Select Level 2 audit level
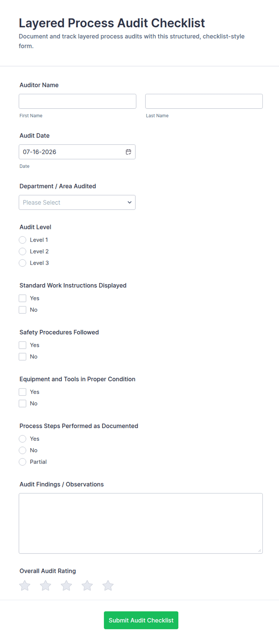279x644 pixels. click(x=22, y=251)
